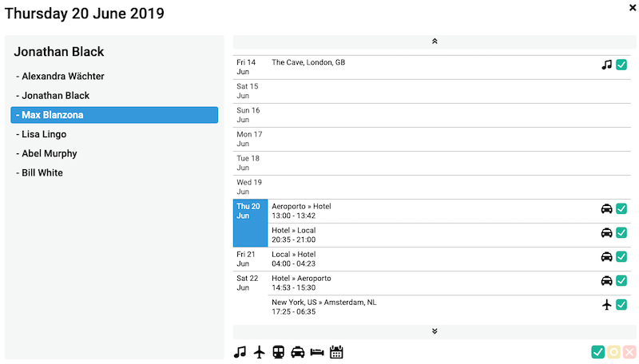Toggle confirmed status filter green check
The width and height of the screenshot is (639, 364).
[x=597, y=352]
